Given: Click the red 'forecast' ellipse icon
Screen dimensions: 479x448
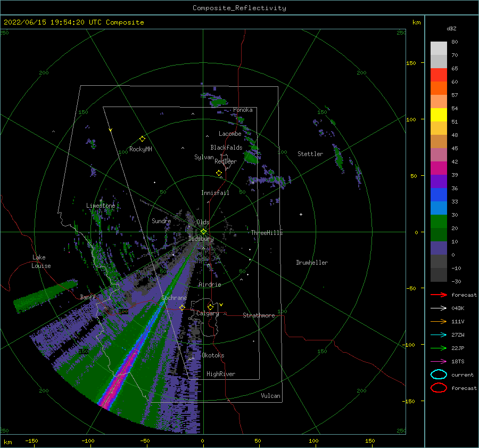Looking at the screenshot, I should coord(439,388).
